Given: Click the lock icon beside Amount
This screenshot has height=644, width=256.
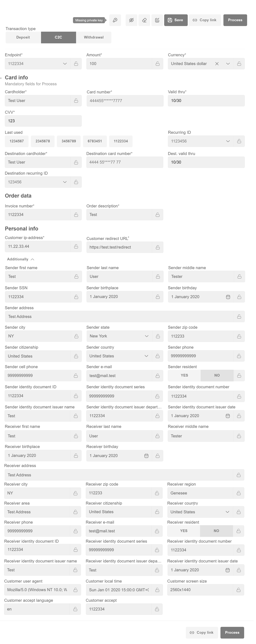Looking at the screenshot, I should pos(157,64).
